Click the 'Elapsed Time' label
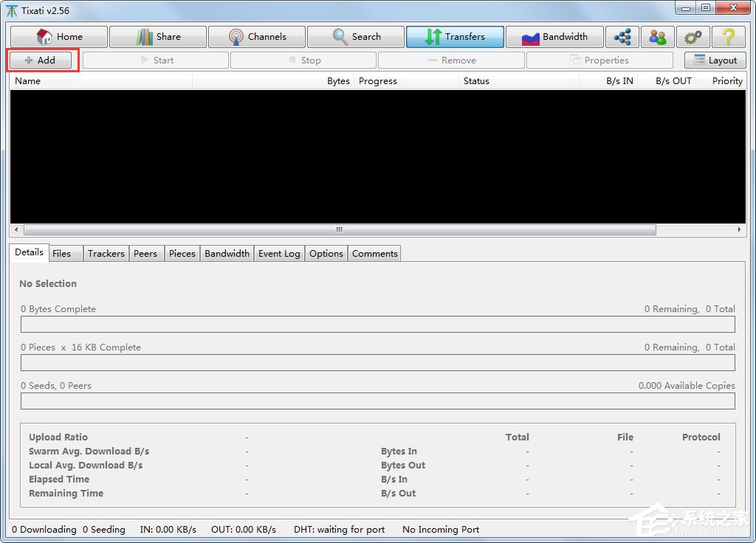The image size is (756, 543). tap(59, 479)
